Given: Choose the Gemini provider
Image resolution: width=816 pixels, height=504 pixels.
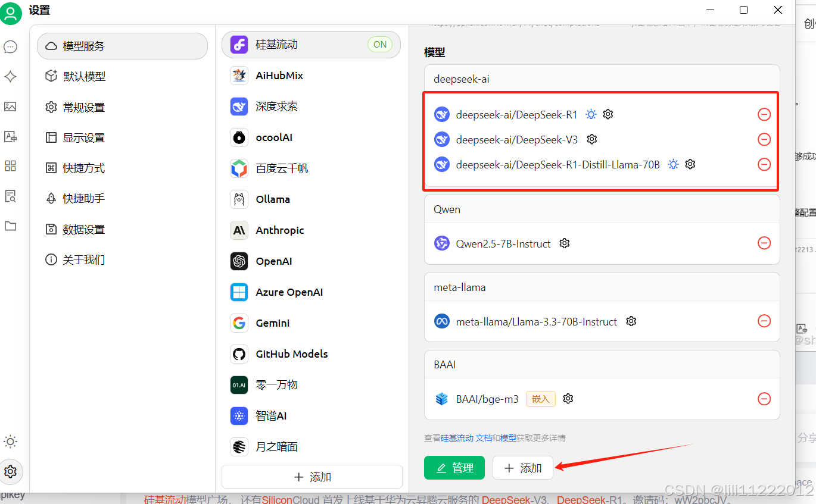Looking at the screenshot, I should 312,323.
